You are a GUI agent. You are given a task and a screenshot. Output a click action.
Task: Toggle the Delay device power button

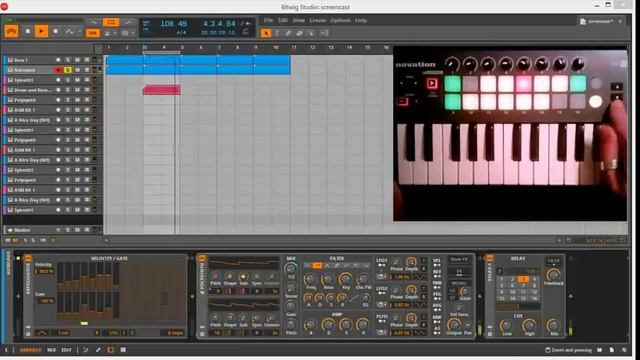(x=489, y=258)
